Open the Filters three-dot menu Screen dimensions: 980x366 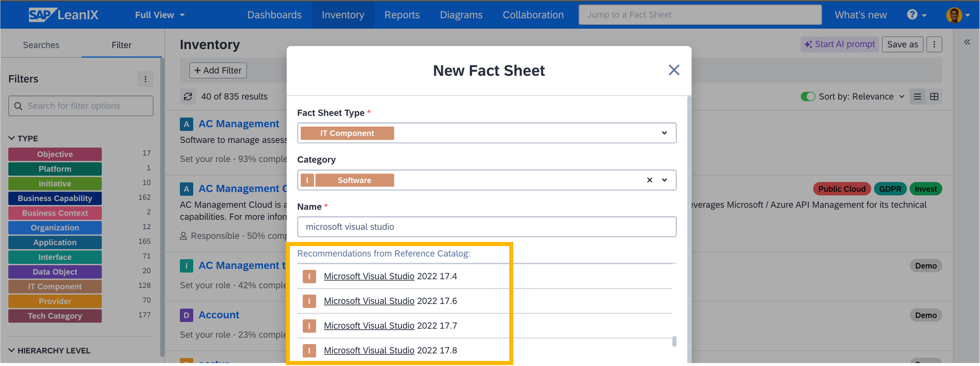(x=145, y=79)
